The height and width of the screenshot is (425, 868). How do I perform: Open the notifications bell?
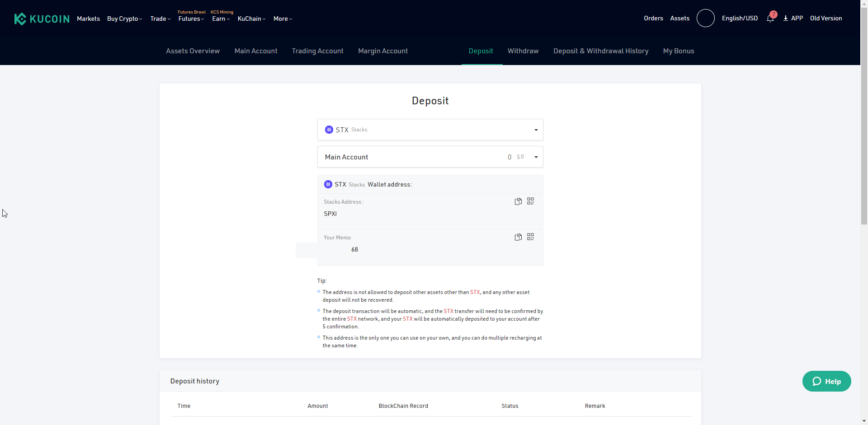[770, 19]
